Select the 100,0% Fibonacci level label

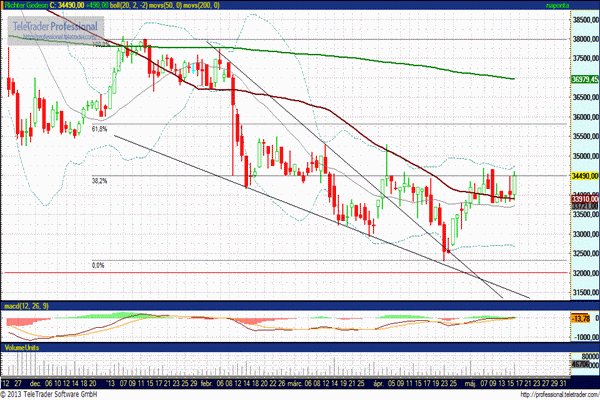click(x=101, y=45)
